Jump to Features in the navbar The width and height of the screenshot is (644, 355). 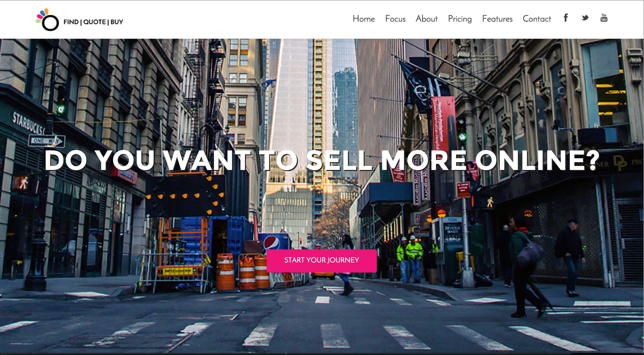(497, 19)
